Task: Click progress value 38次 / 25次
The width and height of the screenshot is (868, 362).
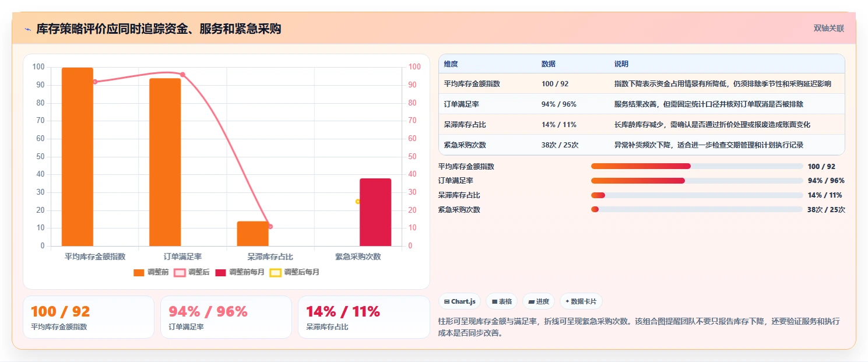Action: [x=826, y=210]
